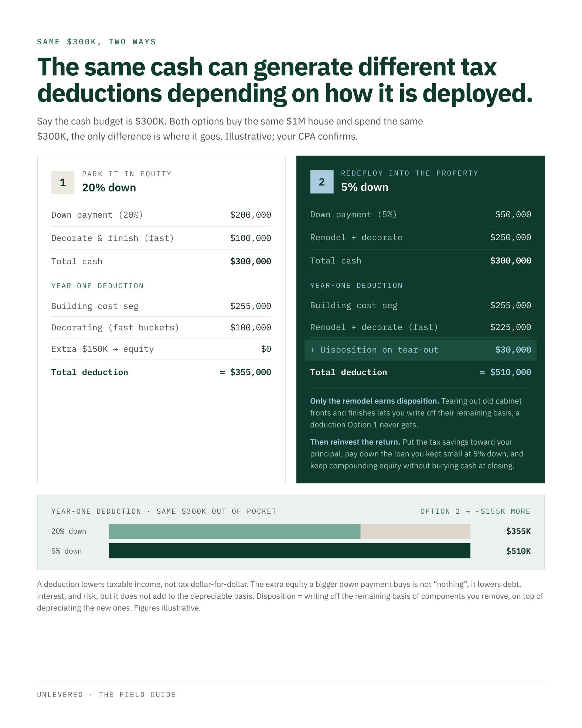Click the number 2 option badge
Image resolution: width=582 pixels, height=728 pixels.
point(321,182)
